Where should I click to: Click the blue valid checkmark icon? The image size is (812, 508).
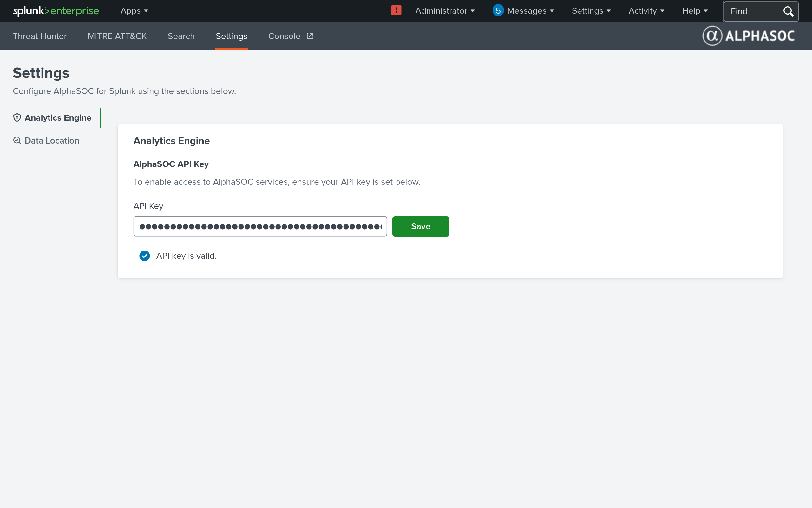[145, 256]
